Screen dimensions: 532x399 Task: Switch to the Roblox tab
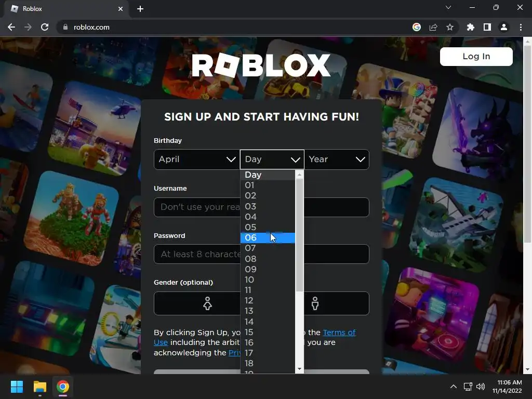tap(66, 9)
